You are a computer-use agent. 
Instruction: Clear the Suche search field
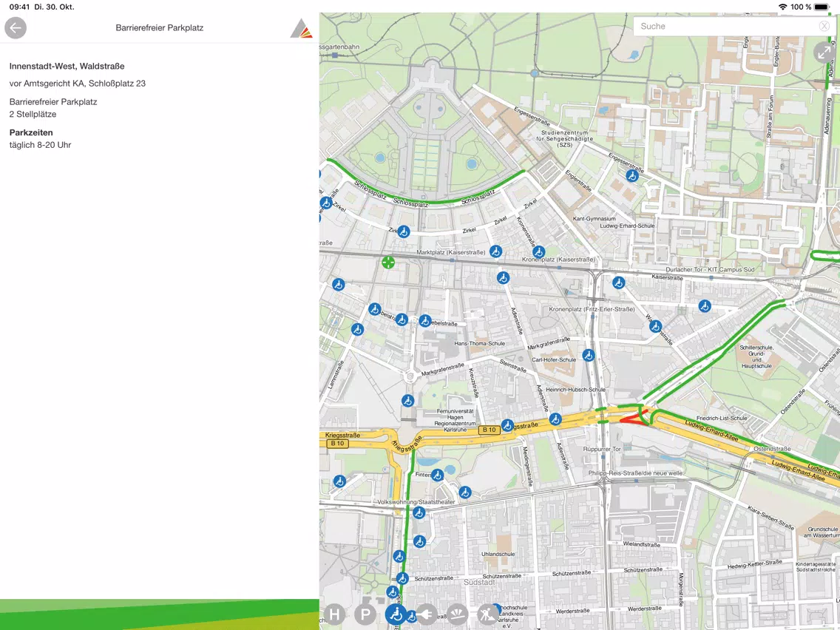click(824, 27)
